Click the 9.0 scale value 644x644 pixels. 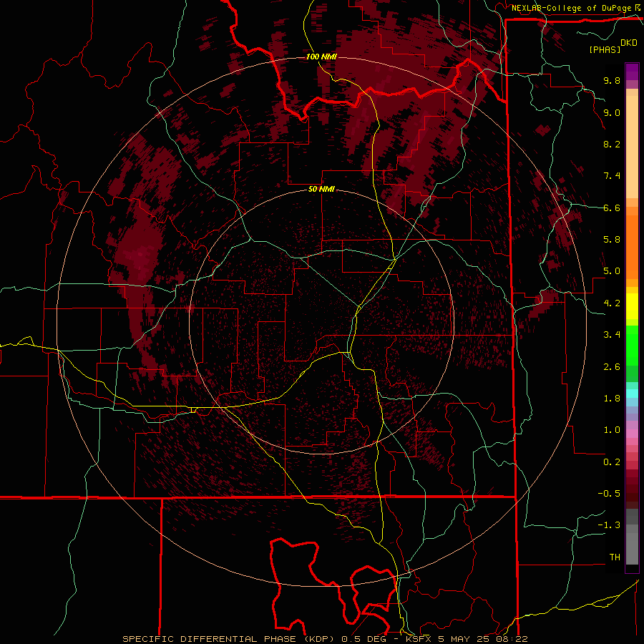tap(612, 112)
